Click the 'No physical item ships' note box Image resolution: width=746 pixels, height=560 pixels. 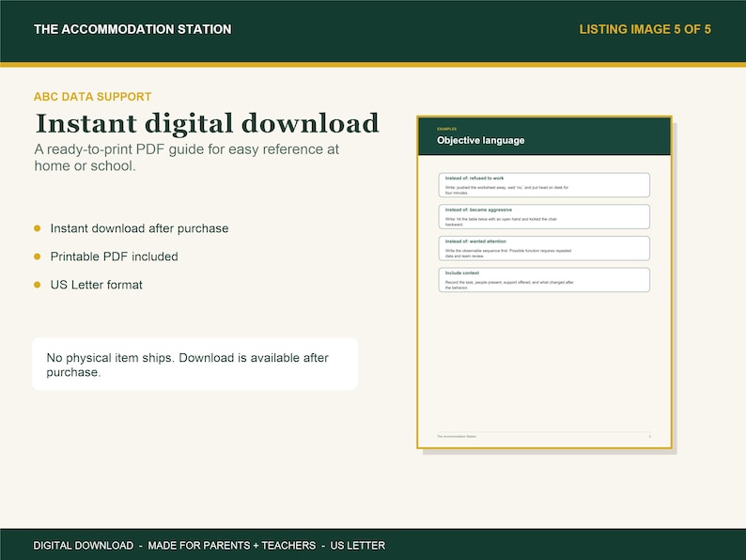(x=195, y=364)
